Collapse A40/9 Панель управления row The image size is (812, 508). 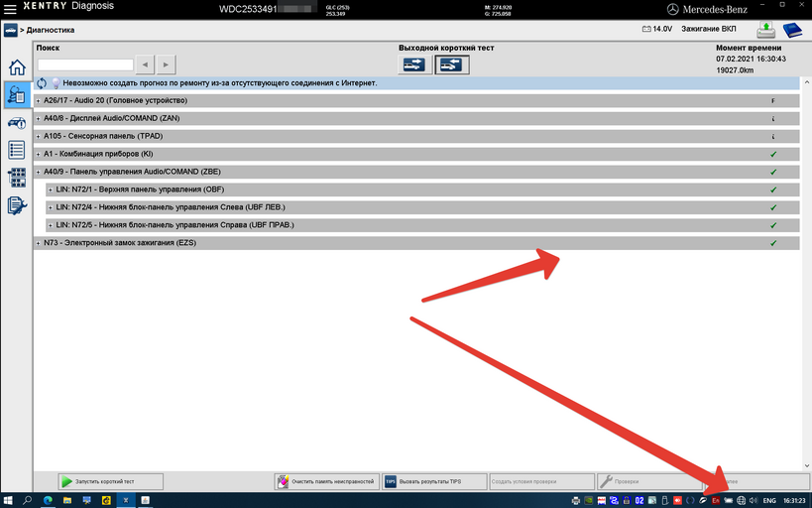coord(39,172)
